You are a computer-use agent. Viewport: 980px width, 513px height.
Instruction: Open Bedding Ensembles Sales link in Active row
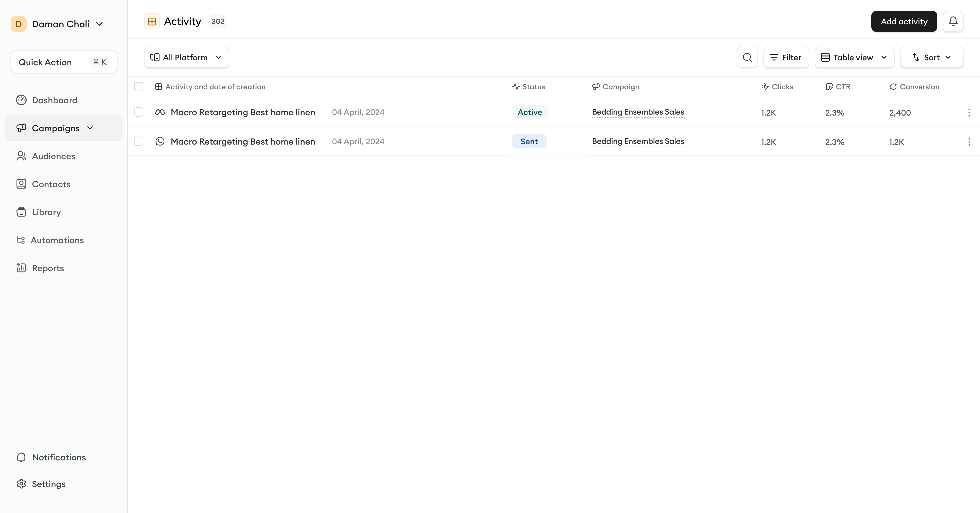(638, 112)
